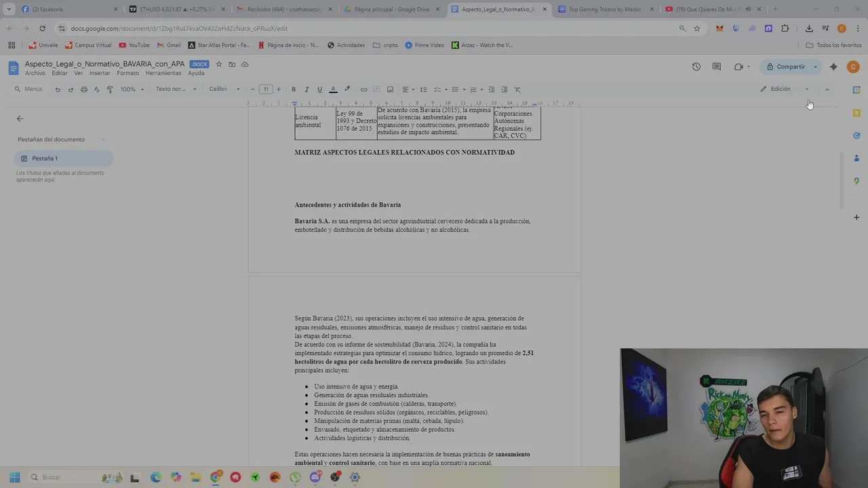Toggle underline formatting
Viewport: 868px width, 488px height.
coord(319,89)
